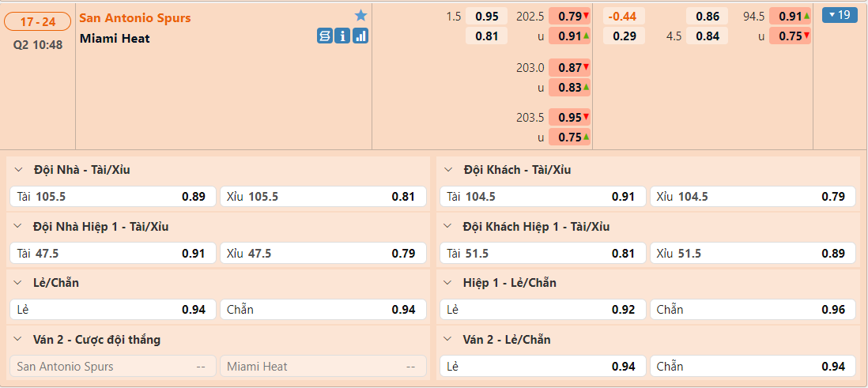Viewport: 868px width, 388px height.
Task: Select Xỉu 104.5 odds at 0.79
Action: (752, 197)
